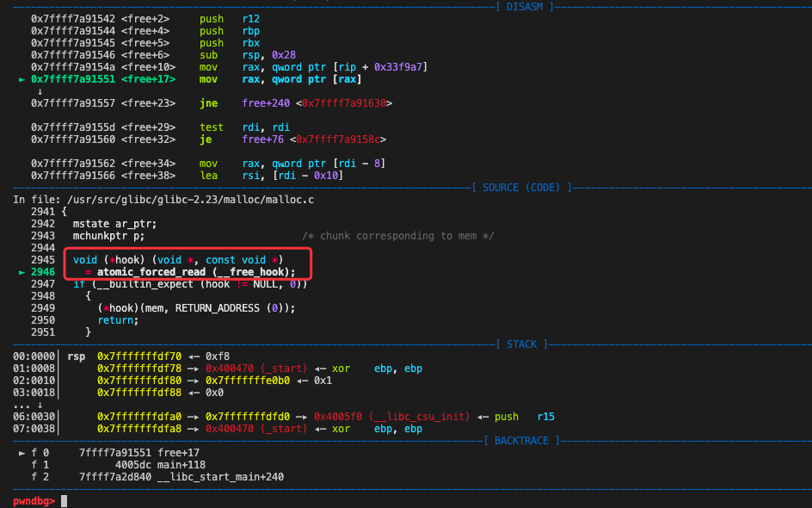Click the test mnemonic at free+29
This screenshot has width=812, height=508.
(x=212, y=127)
